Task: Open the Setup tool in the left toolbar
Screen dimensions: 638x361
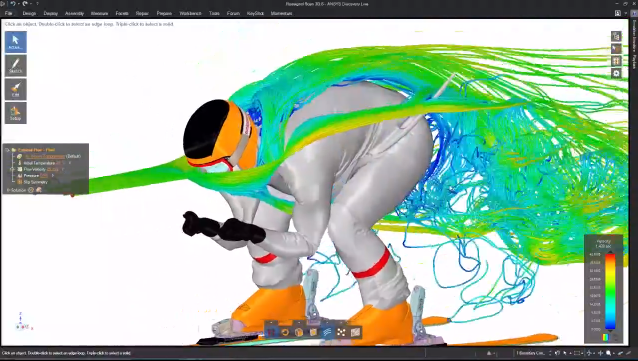Action: pyautogui.click(x=16, y=113)
